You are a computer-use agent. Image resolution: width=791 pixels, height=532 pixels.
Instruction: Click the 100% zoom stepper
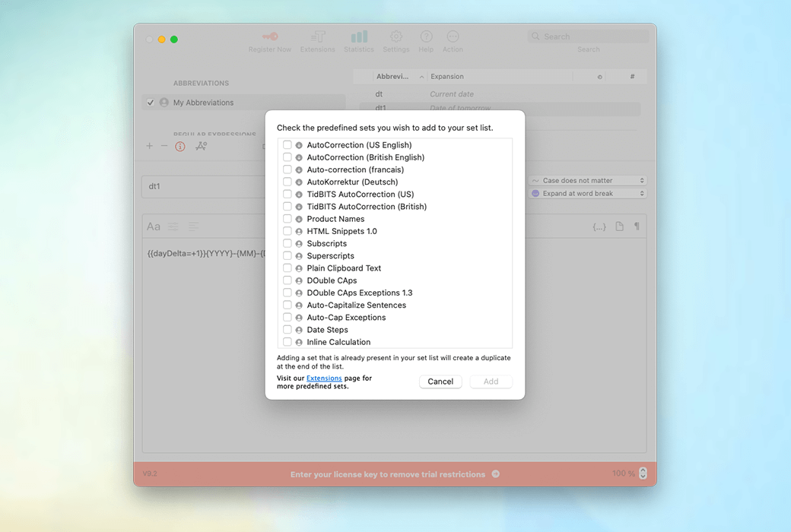(x=643, y=473)
